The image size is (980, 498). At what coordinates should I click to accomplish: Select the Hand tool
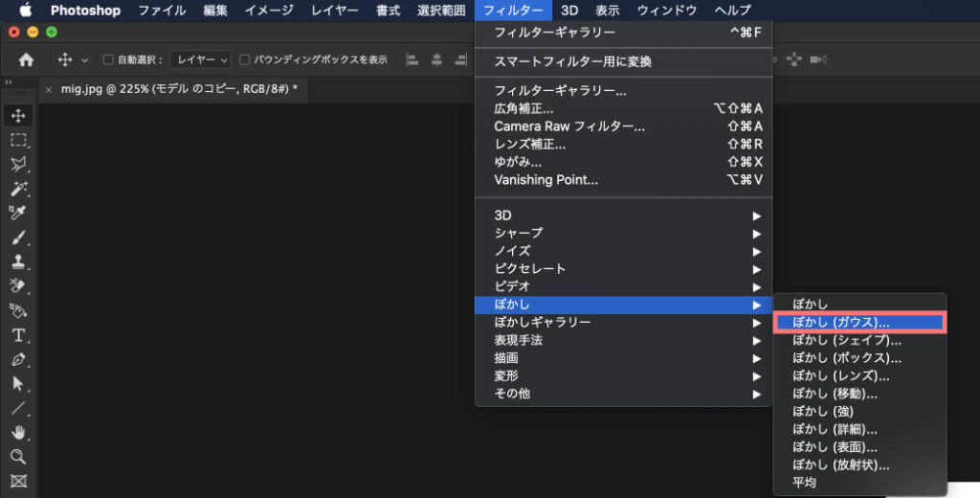[18, 432]
